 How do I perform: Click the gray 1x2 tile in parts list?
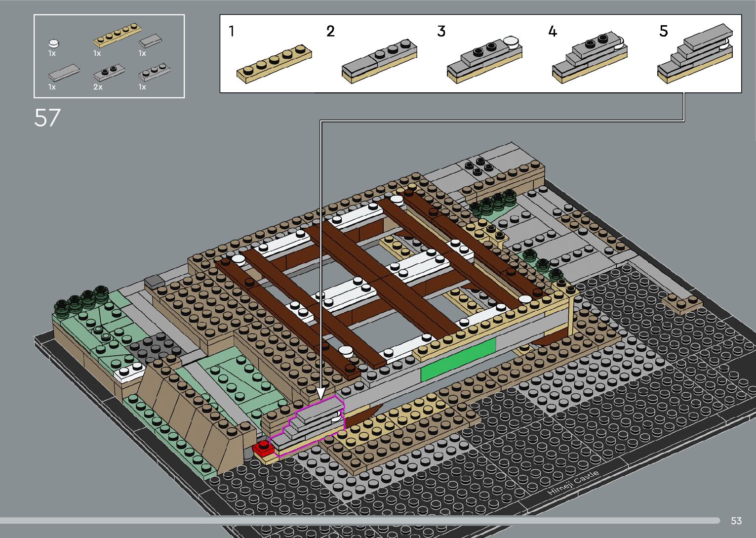[x=150, y=41]
